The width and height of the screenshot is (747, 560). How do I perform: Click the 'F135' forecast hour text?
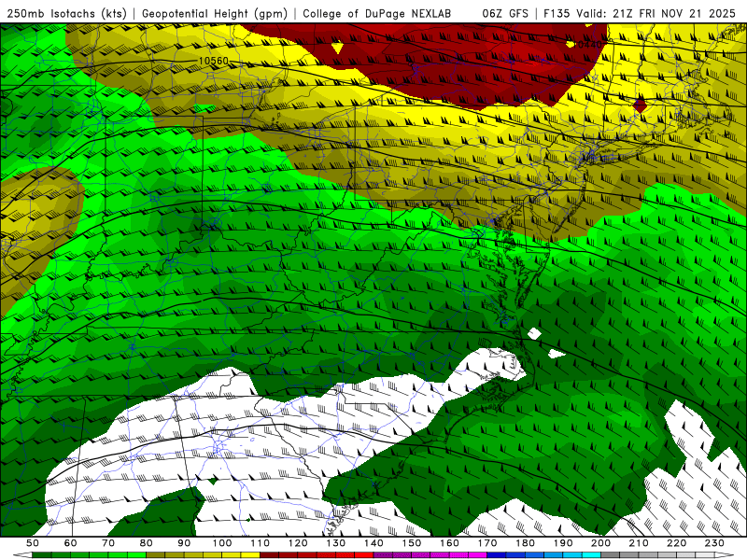[x=557, y=13]
